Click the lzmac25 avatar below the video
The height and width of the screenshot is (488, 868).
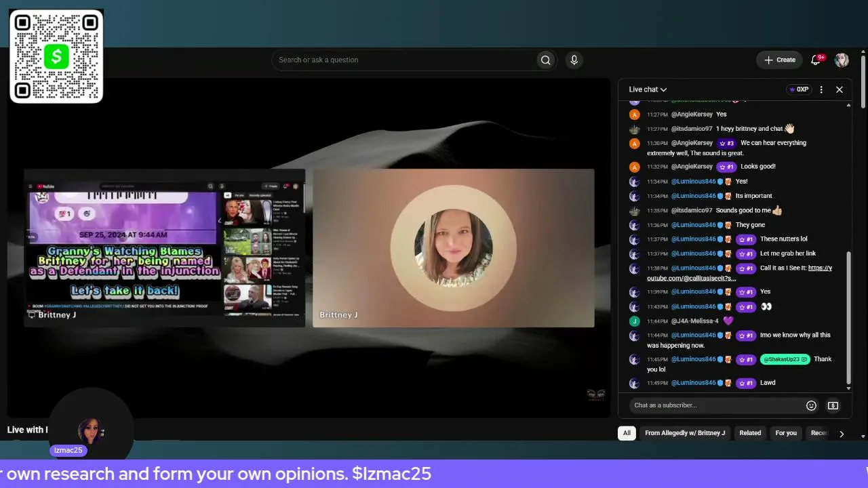(90, 430)
